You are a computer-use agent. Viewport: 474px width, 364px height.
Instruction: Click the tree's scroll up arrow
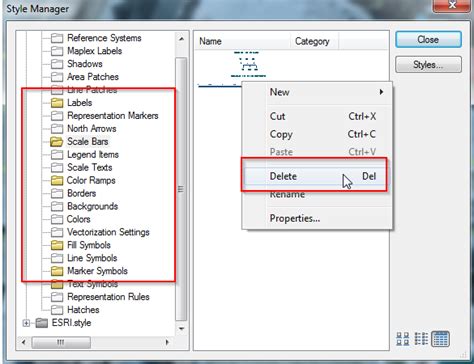pos(181,39)
